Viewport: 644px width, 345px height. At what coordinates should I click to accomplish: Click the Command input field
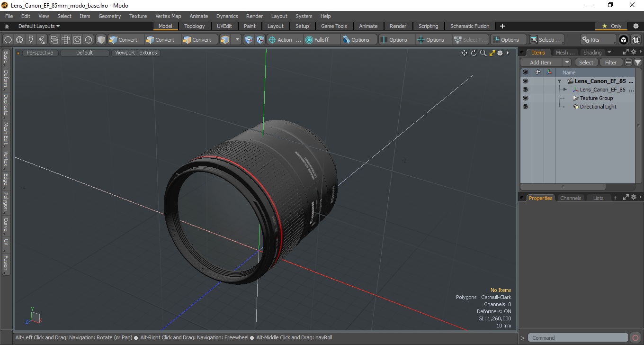pyautogui.click(x=578, y=338)
